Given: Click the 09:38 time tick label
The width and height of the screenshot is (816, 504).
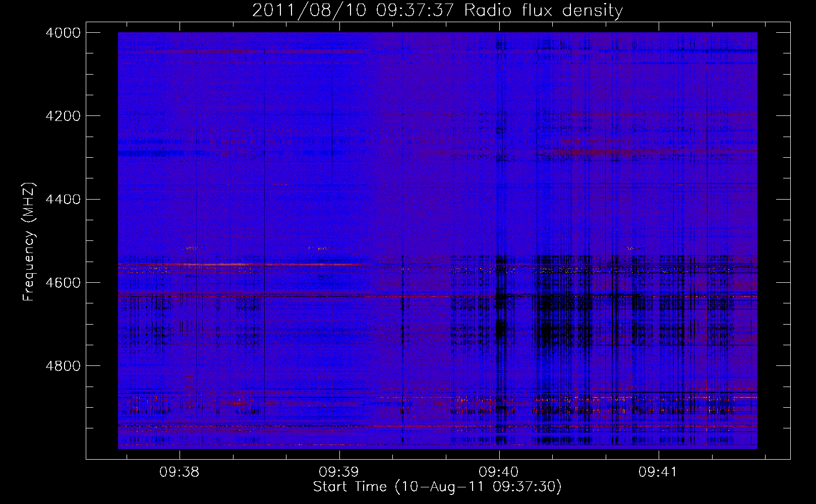Looking at the screenshot, I should (180, 472).
